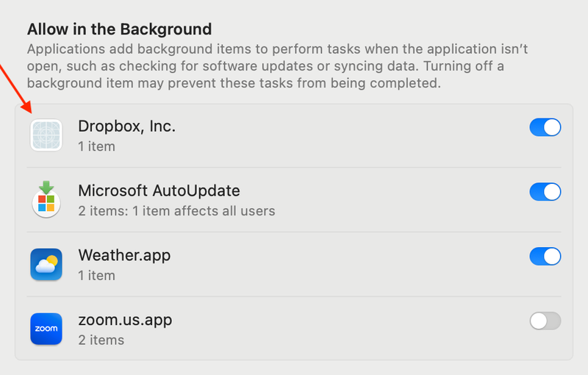The height and width of the screenshot is (375, 588).
Task: Select the Microsoft AutoUpdate name label
Action: coord(159,191)
